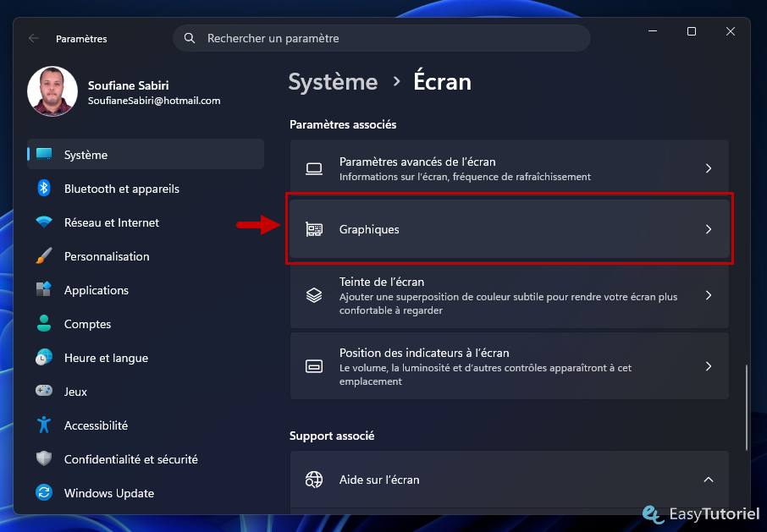Open Position des indicateurs à l'écran
Viewport: 767px width, 532px height.
[x=509, y=366]
